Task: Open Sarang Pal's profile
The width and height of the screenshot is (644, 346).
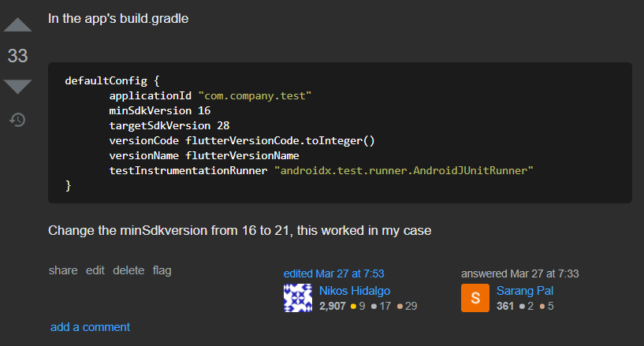Action: coord(524,291)
